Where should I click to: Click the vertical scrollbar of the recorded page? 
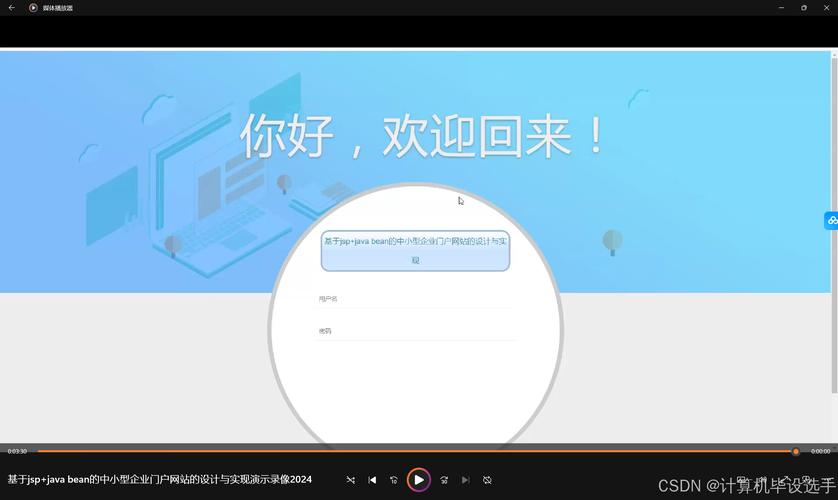pos(834,224)
